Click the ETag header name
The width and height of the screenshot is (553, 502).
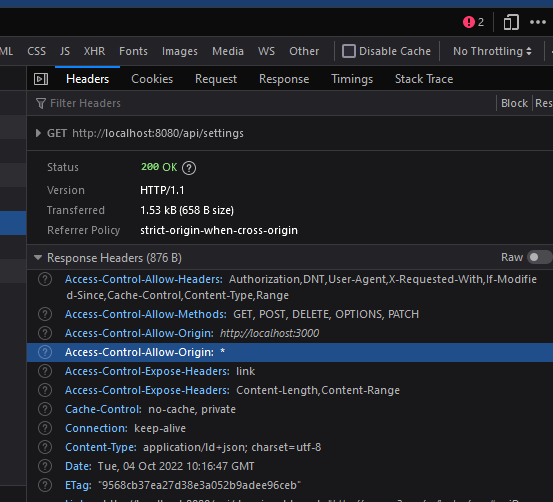pyautogui.click(x=78, y=485)
